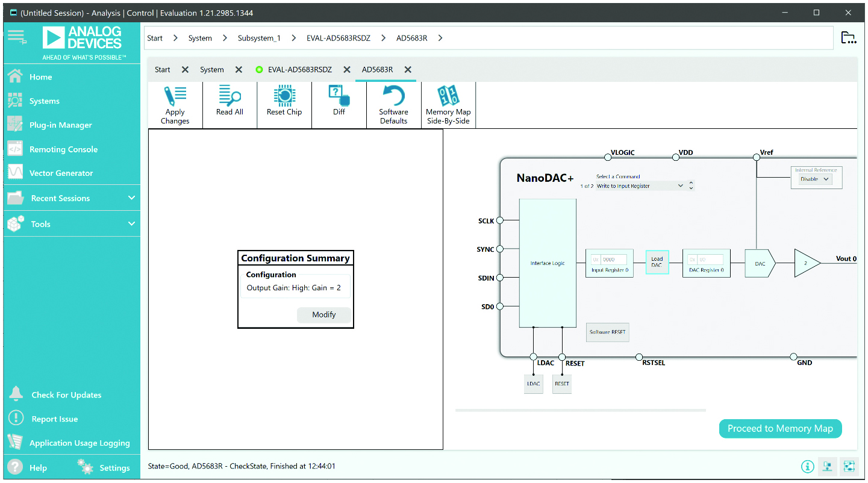Open the Select a Command dropdown

coord(640,186)
